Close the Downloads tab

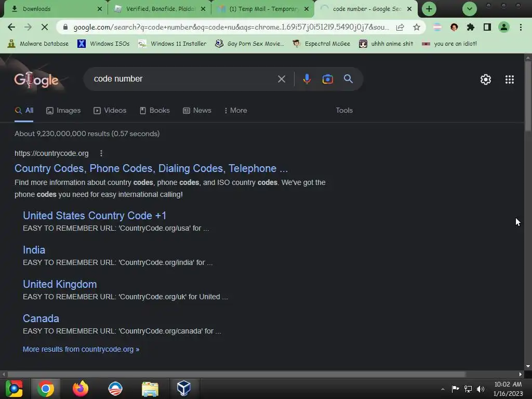click(x=99, y=9)
